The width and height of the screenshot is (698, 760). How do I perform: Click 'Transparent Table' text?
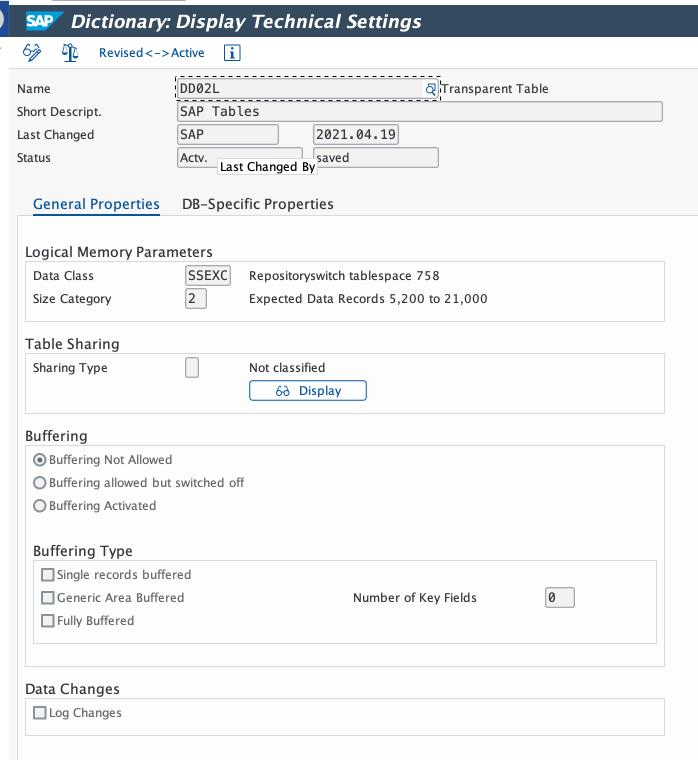(x=495, y=89)
